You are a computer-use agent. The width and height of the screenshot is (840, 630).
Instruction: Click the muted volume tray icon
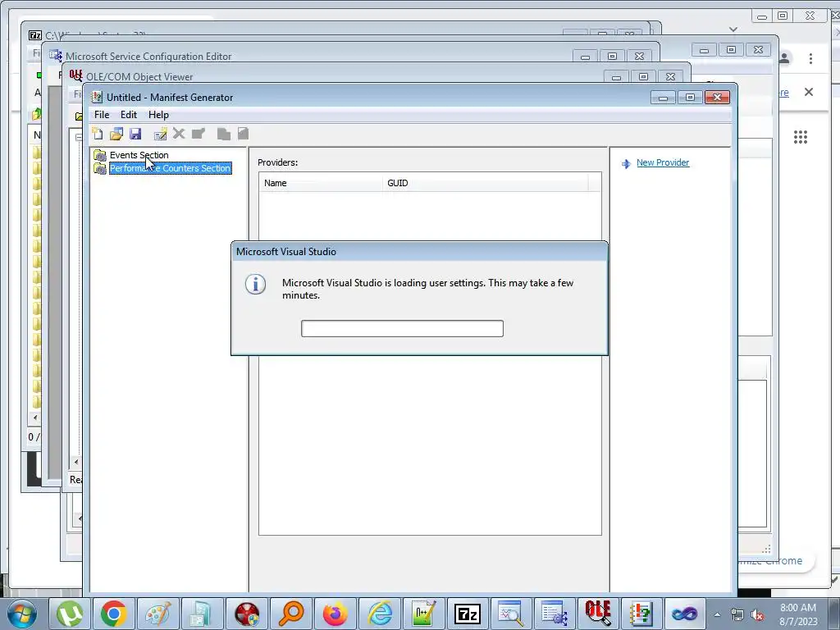point(757,615)
